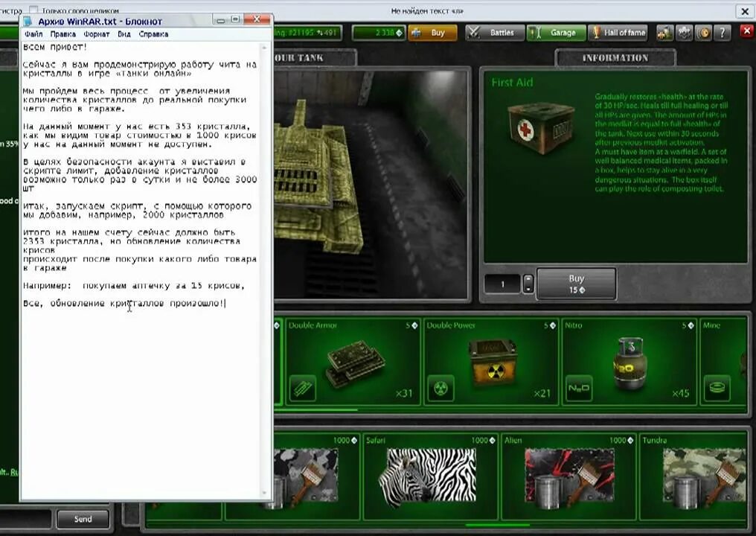Switch to the Your Tank tab
The height and width of the screenshot is (536, 756).
click(x=314, y=58)
